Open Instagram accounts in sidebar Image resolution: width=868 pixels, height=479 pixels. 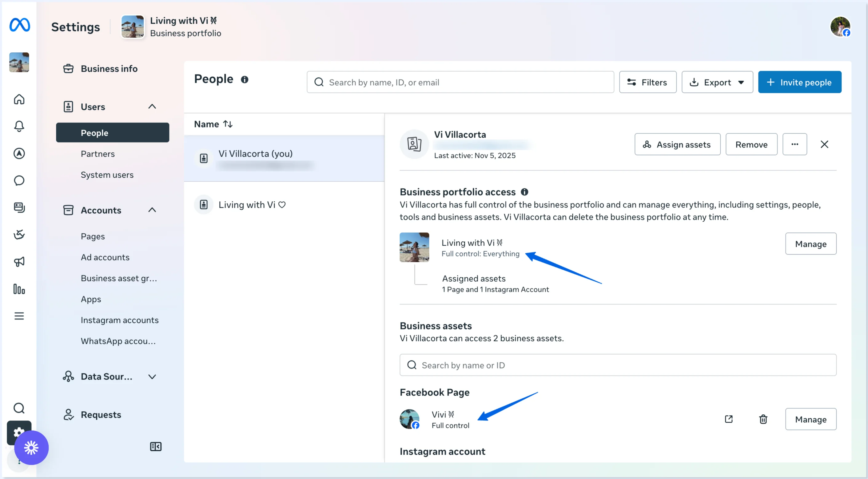point(120,320)
